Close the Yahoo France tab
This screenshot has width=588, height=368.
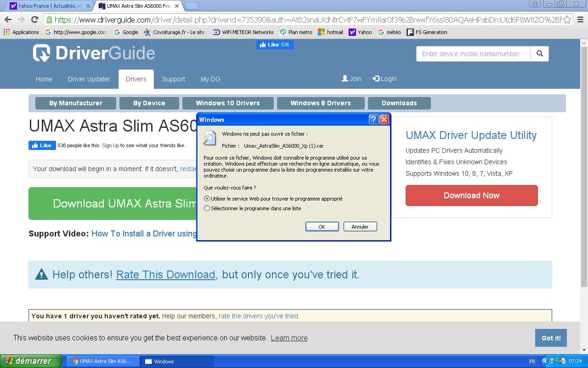[88, 6]
